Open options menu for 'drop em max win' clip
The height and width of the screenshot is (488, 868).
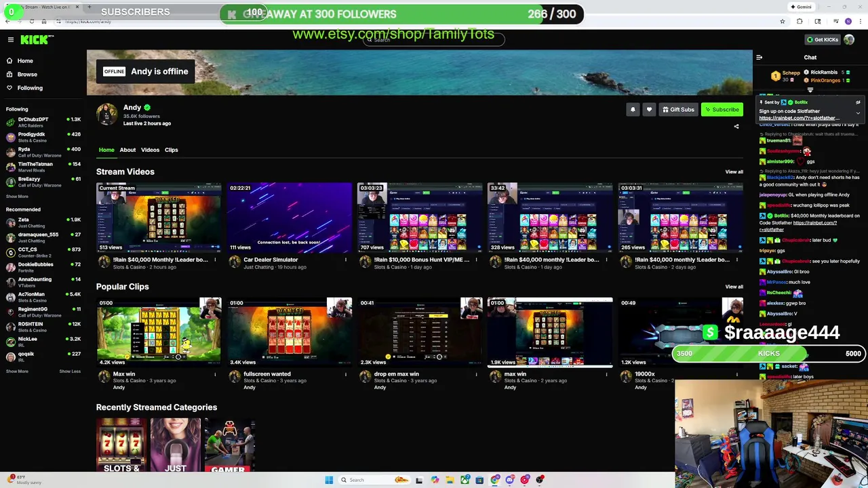click(x=475, y=374)
